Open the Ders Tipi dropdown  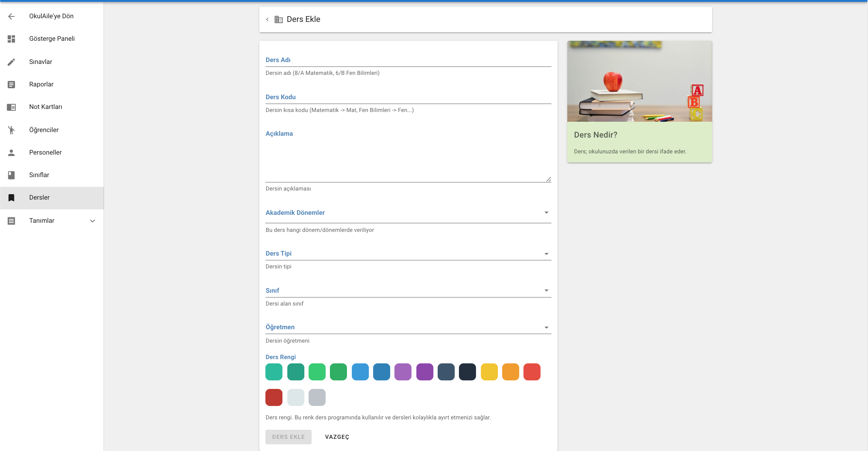[x=408, y=253]
